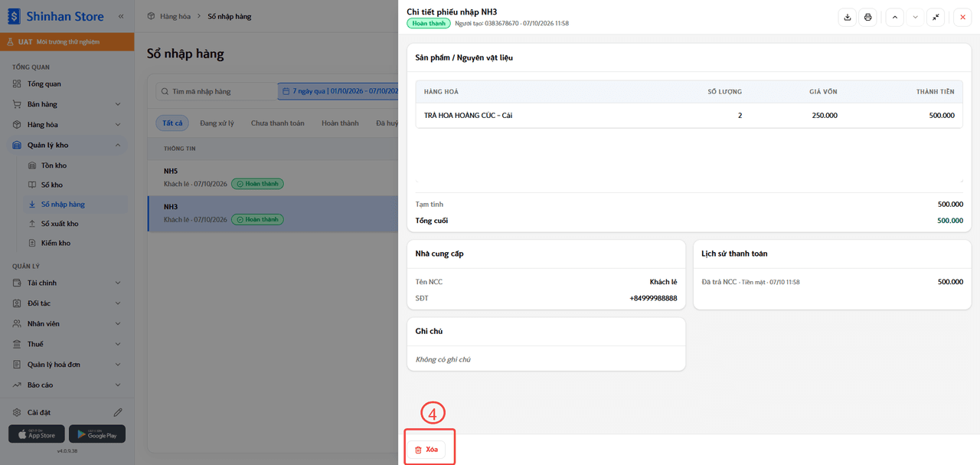This screenshot has height=465, width=980.
Task: Open the 7 ngày qua date filter
Action: 338,91
